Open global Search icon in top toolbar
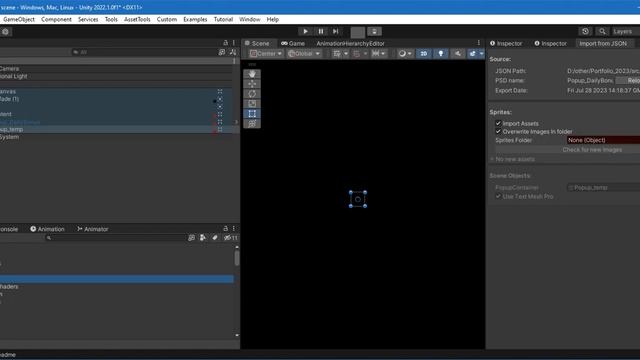Screen dimensions: 640x360 click(602, 31)
